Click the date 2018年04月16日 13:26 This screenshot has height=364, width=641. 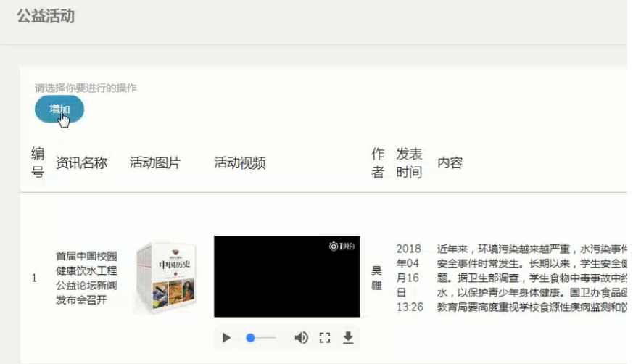click(x=410, y=278)
